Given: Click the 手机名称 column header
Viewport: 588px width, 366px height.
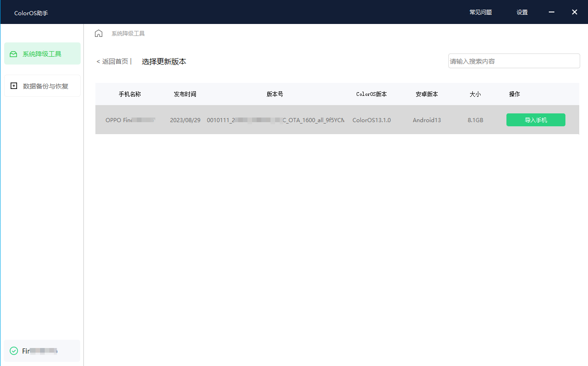Looking at the screenshot, I should (x=130, y=94).
